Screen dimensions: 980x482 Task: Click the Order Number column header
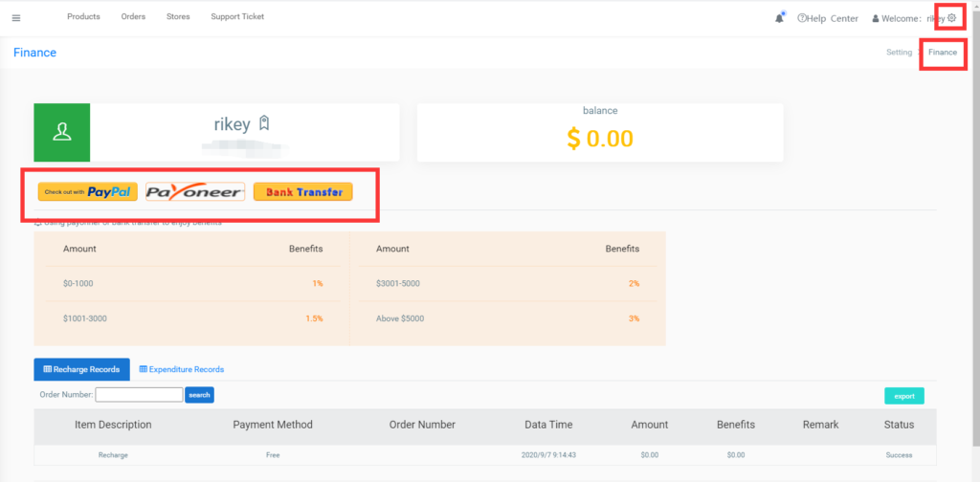point(422,425)
